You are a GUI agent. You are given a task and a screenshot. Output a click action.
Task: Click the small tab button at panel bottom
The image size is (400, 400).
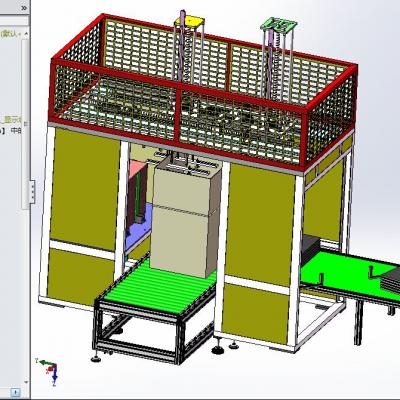[x=16, y=392]
